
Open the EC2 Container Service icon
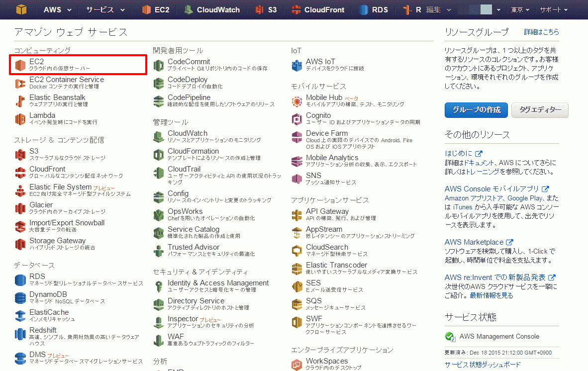[x=20, y=83]
